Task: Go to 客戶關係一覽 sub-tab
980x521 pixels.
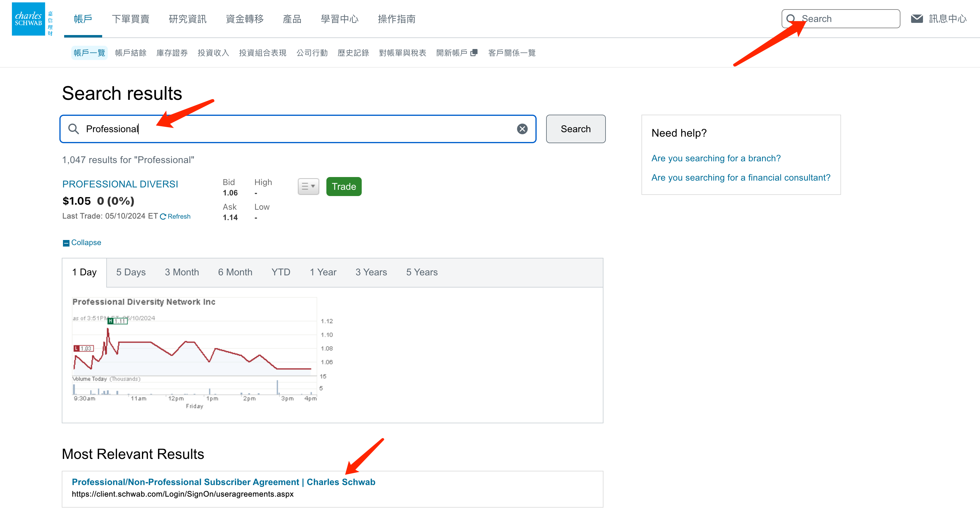Action: coord(512,53)
